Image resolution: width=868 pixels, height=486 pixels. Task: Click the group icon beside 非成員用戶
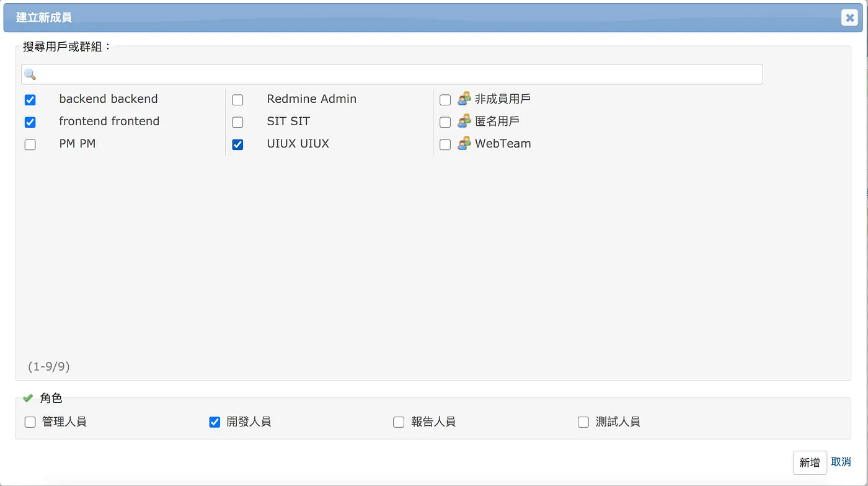point(464,99)
